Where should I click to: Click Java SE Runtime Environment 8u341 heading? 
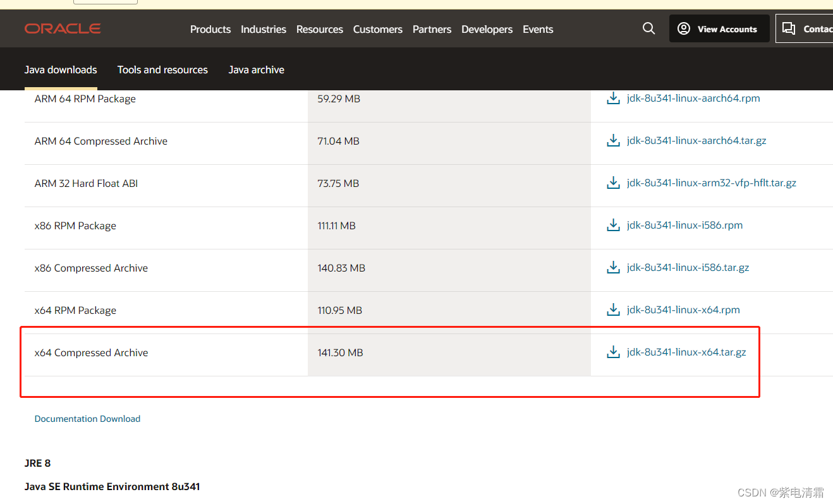click(x=112, y=487)
